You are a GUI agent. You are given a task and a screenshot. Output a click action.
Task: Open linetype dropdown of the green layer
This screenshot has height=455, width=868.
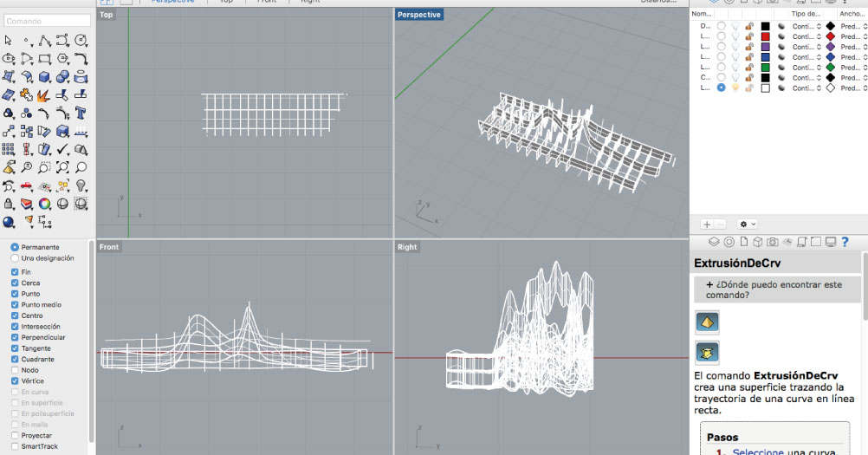coord(806,68)
